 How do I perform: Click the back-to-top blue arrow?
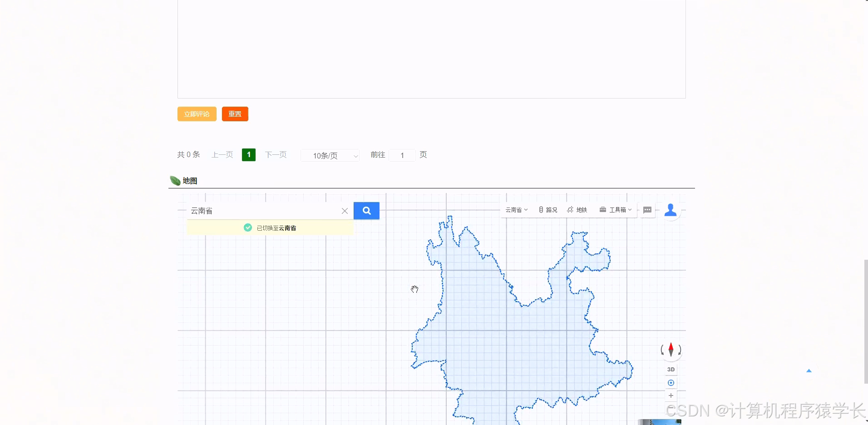pos(809,371)
